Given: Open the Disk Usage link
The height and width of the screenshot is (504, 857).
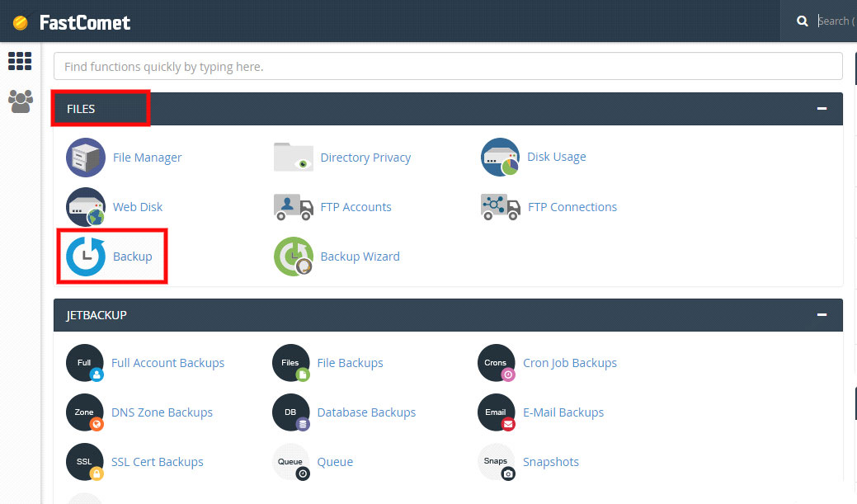Looking at the screenshot, I should click(557, 157).
